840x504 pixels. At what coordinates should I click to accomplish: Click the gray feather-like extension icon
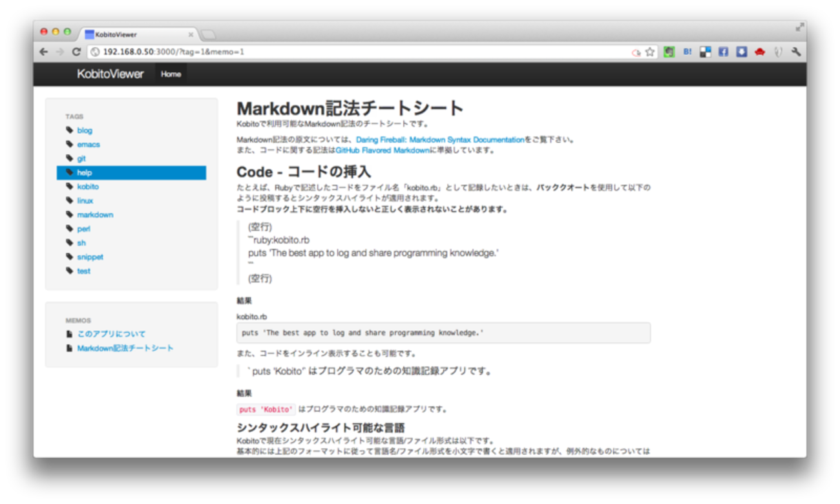pos(779,52)
